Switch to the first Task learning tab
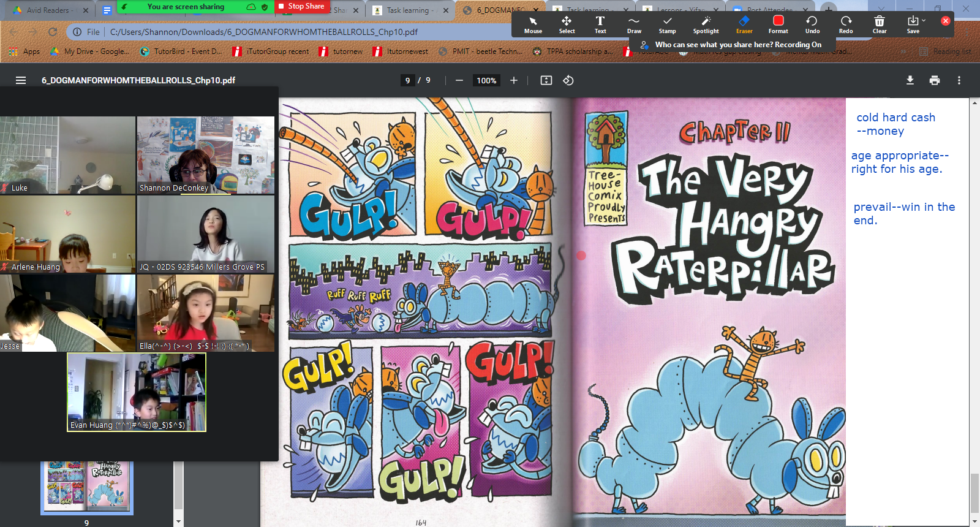Image resolution: width=980 pixels, height=527 pixels. (410, 10)
